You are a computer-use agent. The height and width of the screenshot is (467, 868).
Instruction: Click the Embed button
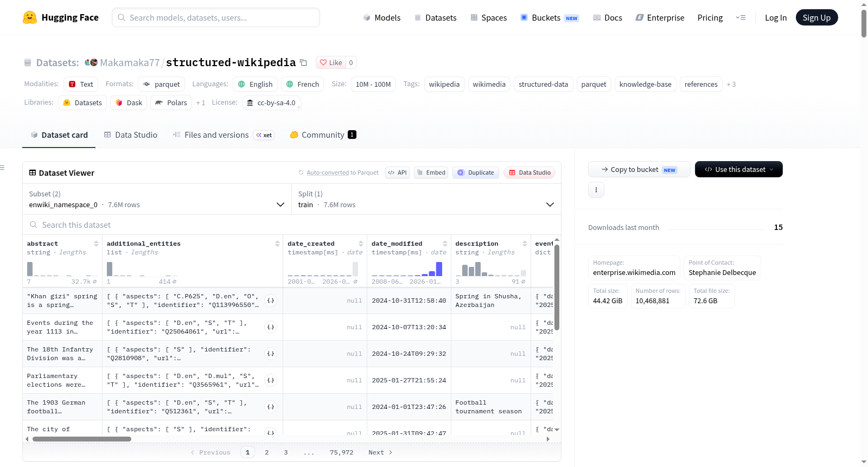tap(431, 172)
